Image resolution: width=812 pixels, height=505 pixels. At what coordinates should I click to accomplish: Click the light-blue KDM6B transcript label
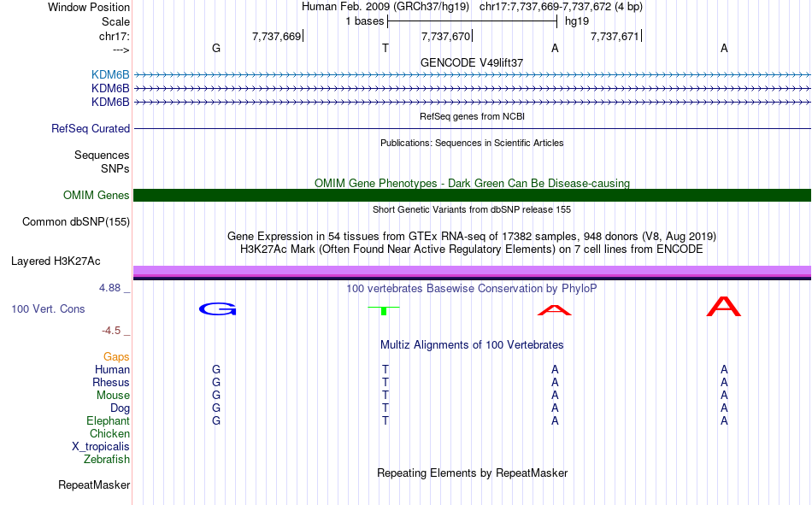tap(110, 75)
